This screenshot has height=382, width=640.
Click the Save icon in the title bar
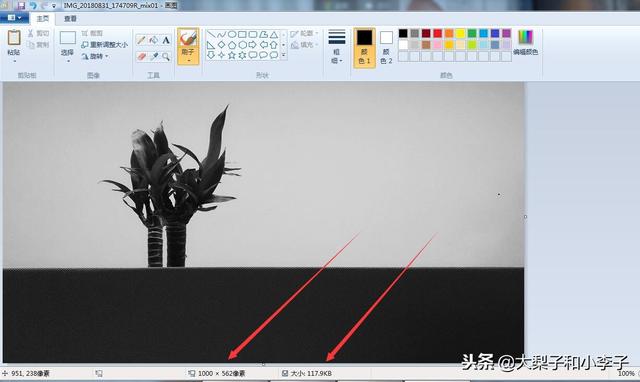click(x=20, y=6)
